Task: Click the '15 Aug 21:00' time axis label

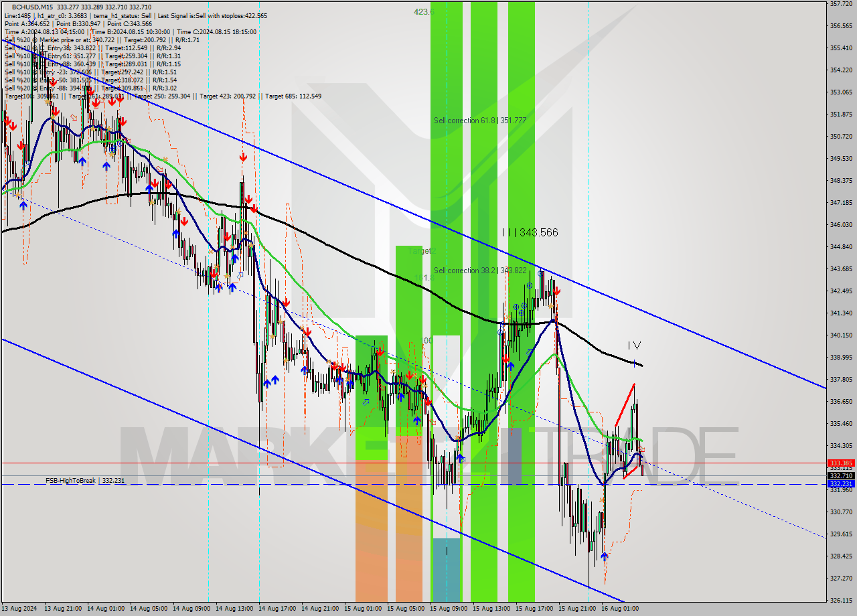Action: tap(576, 609)
